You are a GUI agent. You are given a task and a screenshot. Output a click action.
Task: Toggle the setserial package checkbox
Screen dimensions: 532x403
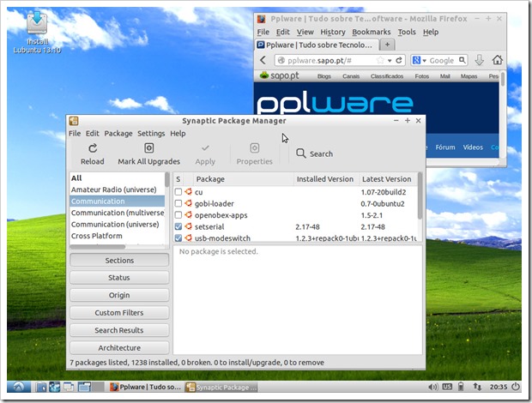178,226
